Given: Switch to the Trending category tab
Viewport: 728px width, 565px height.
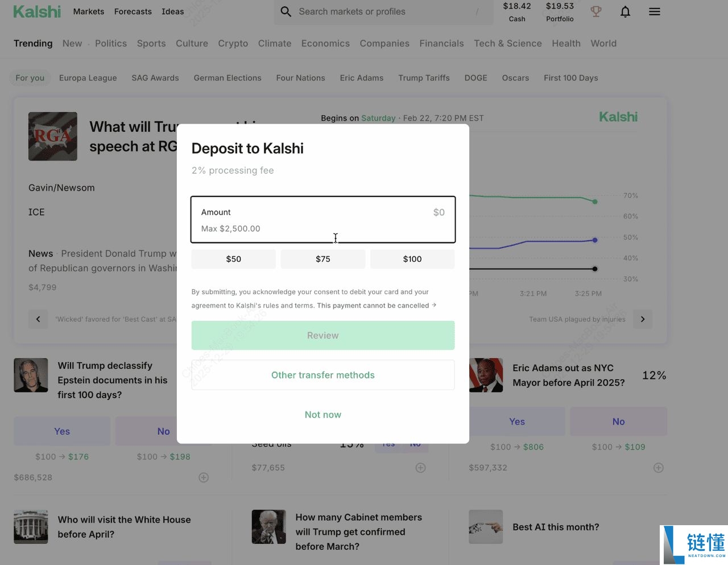Looking at the screenshot, I should pos(33,43).
